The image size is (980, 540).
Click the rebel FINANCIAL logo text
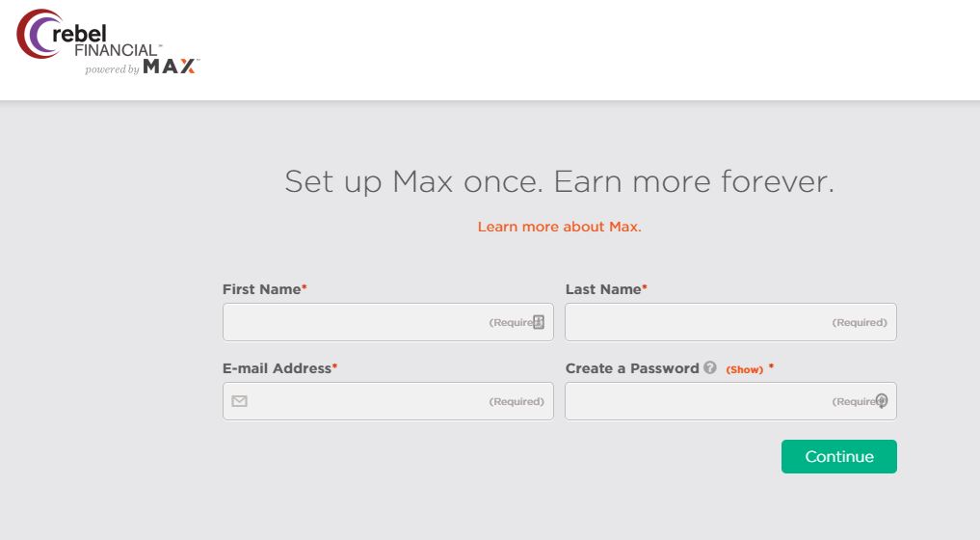106,41
